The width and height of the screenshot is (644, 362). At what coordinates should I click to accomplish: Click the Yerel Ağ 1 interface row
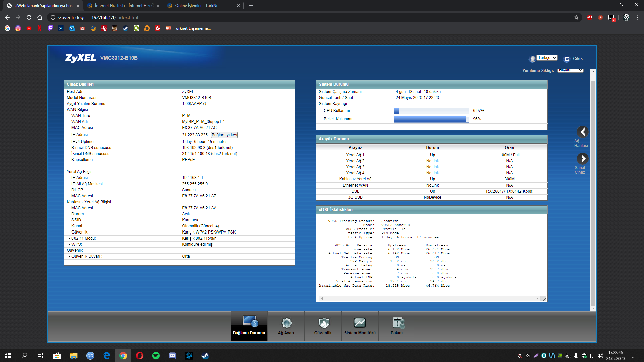pyautogui.click(x=432, y=155)
